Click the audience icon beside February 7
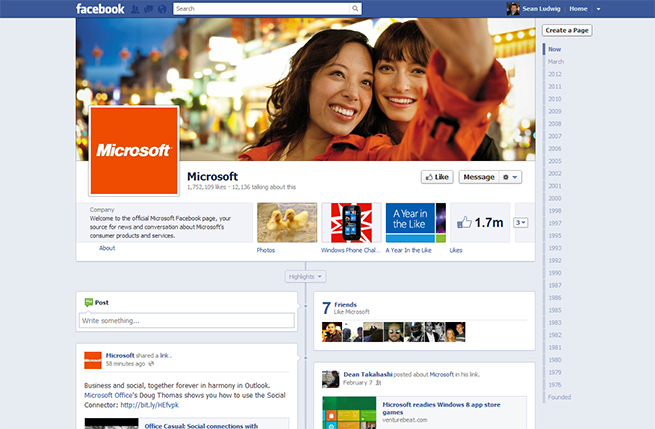Screen dimensions: 655x429 tap(378, 383)
